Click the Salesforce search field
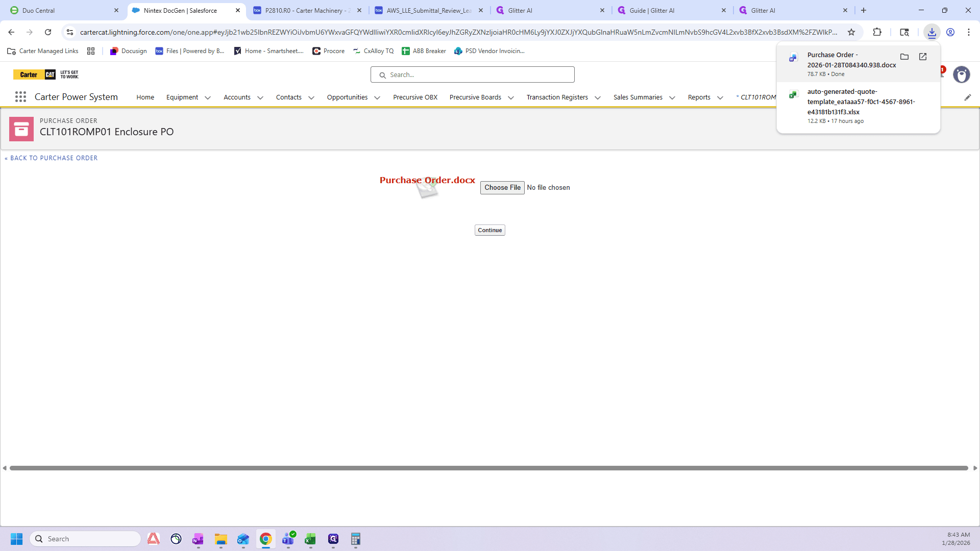 tap(473, 74)
